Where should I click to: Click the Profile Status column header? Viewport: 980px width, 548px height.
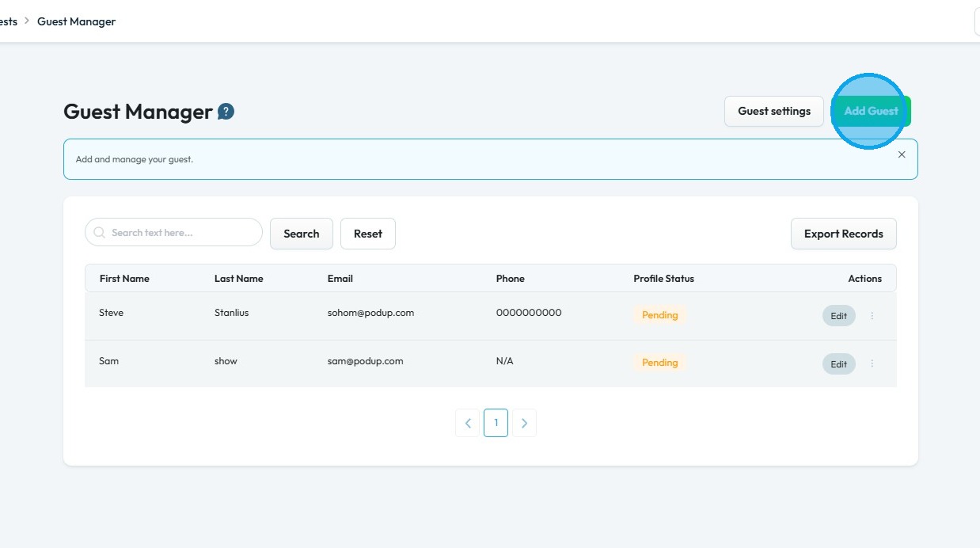point(663,279)
